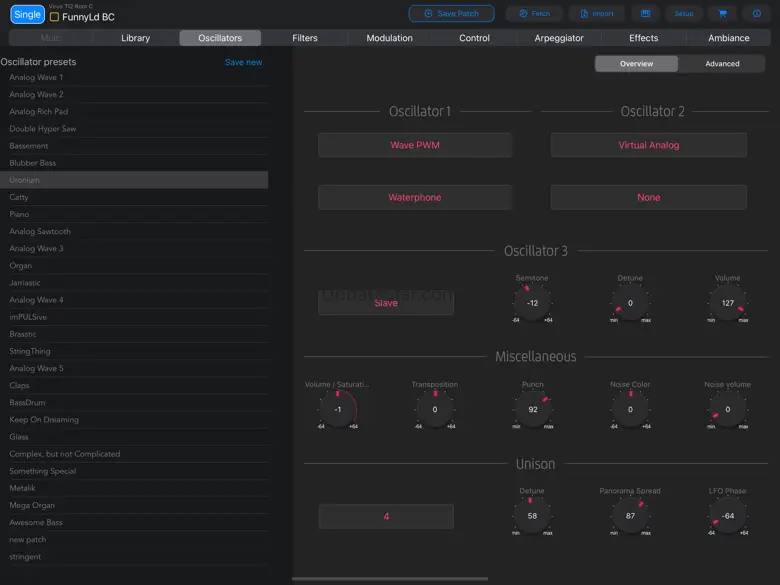Click the Punch knob
This screenshot has height=585, width=780.
(533, 409)
